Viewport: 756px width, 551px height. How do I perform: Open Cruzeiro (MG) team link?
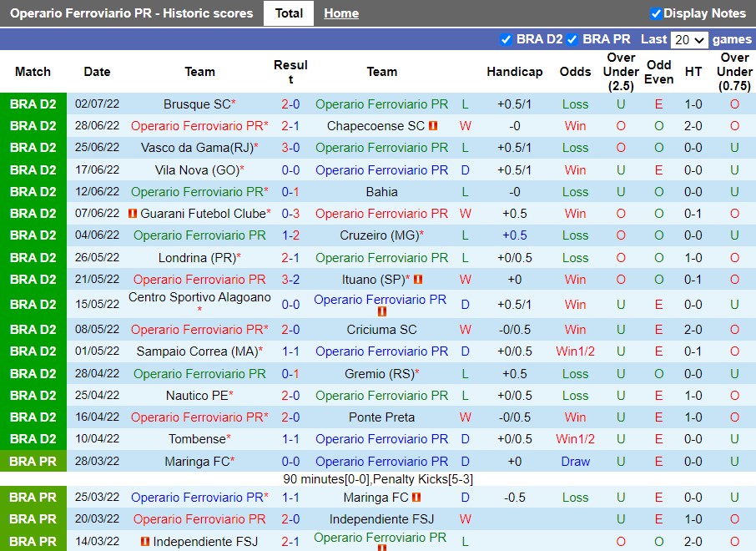(x=379, y=235)
